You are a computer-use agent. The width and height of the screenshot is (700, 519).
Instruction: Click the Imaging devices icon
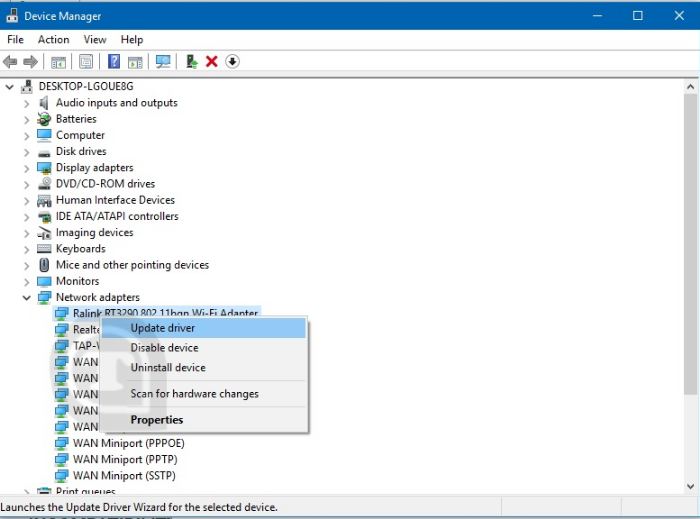(x=44, y=233)
